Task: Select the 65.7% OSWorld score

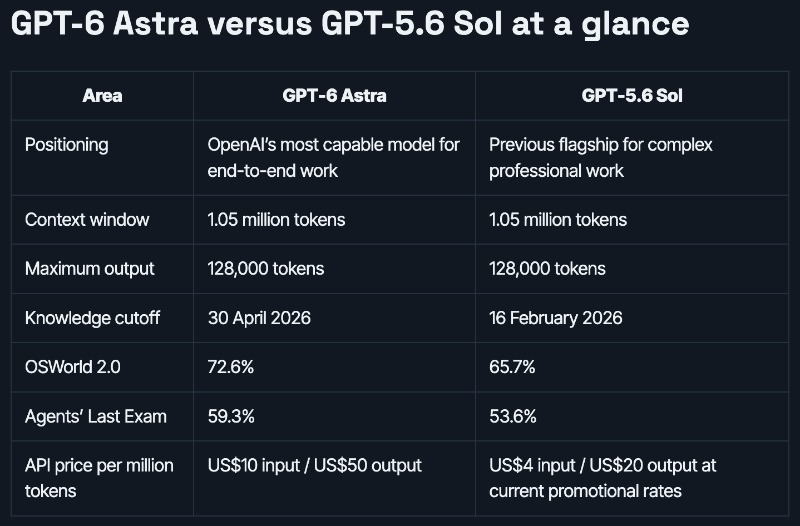Action: (x=512, y=367)
